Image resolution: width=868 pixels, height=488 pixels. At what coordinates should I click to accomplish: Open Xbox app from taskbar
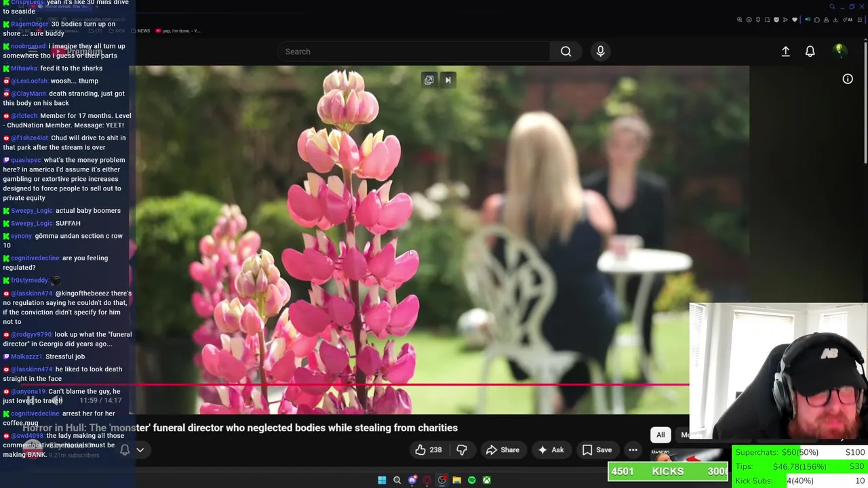click(486, 480)
